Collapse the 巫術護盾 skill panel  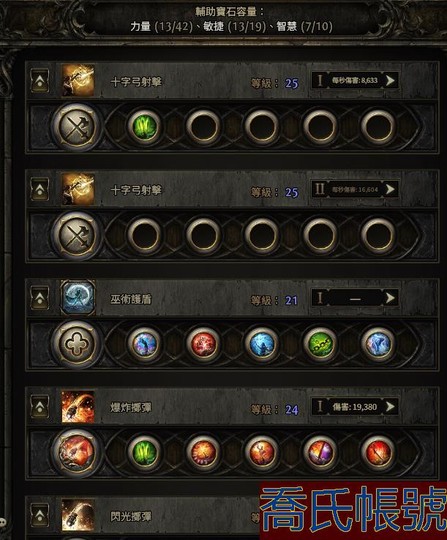tap(40, 298)
